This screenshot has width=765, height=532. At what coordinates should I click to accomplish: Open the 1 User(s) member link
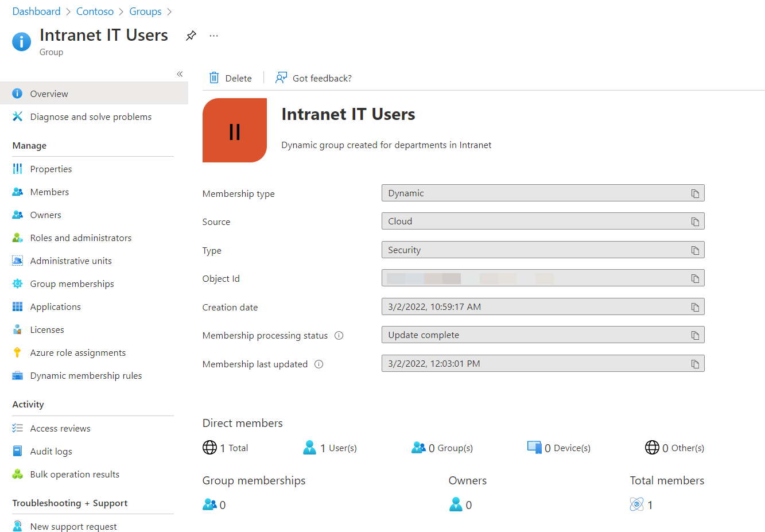click(338, 447)
